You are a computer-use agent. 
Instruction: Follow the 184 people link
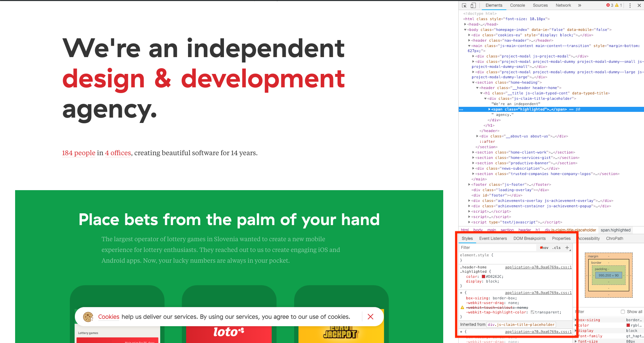tap(78, 153)
